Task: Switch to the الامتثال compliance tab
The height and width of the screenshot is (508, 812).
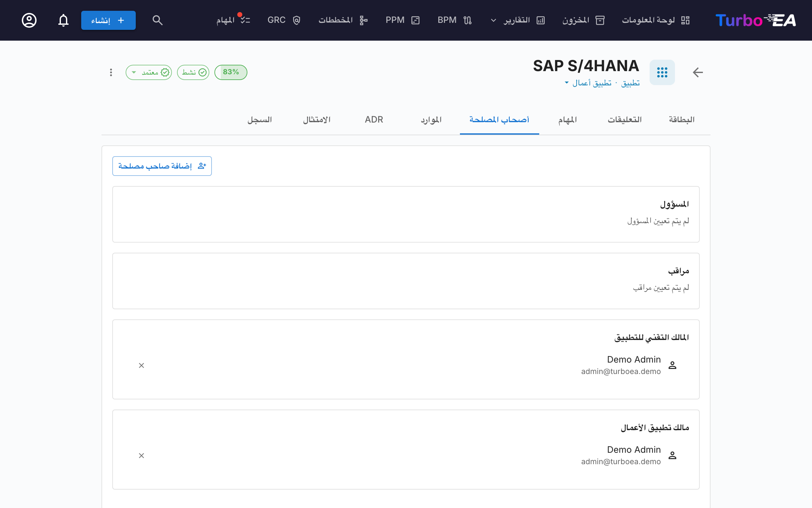Action: coord(317,120)
